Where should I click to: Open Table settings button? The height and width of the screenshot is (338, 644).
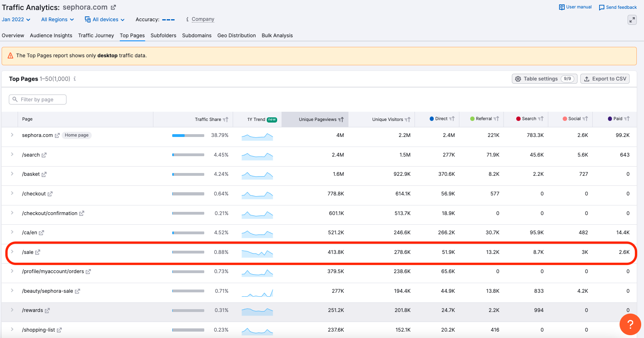click(545, 79)
